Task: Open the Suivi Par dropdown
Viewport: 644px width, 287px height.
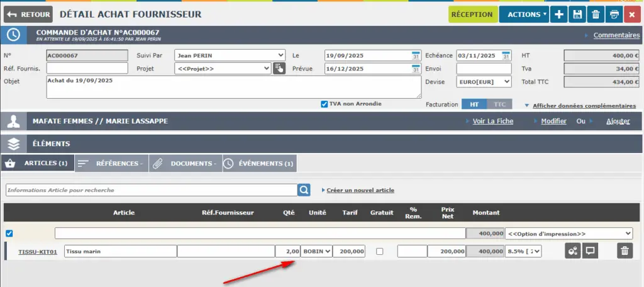Action: click(x=229, y=55)
